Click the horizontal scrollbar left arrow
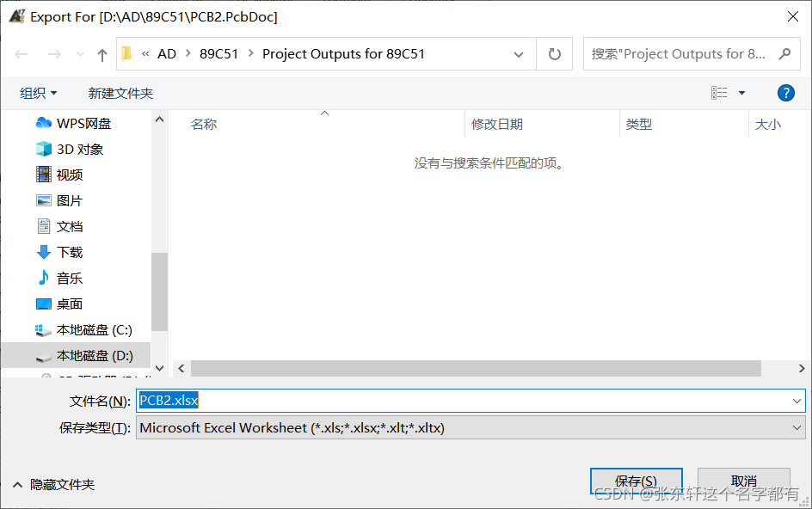The width and height of the screenshot is (812, 509). pyautogui.click(x=181, y=368)
